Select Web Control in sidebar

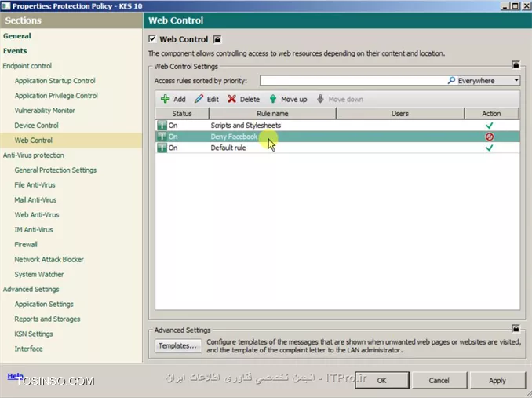click(33, 141)
